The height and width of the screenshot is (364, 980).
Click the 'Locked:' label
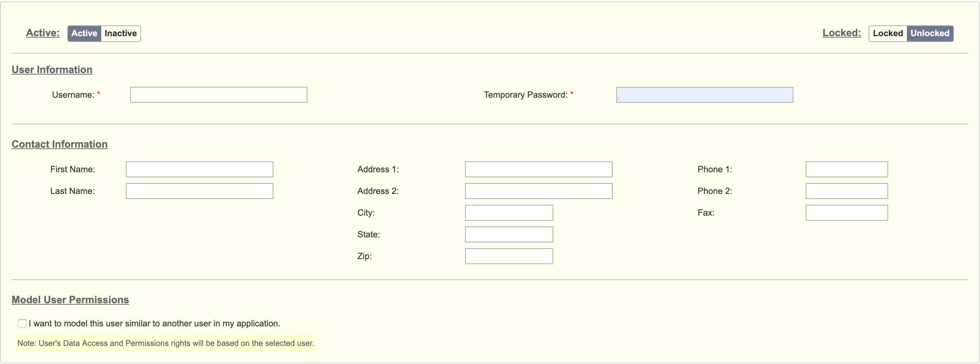click(x=842, y=33)
